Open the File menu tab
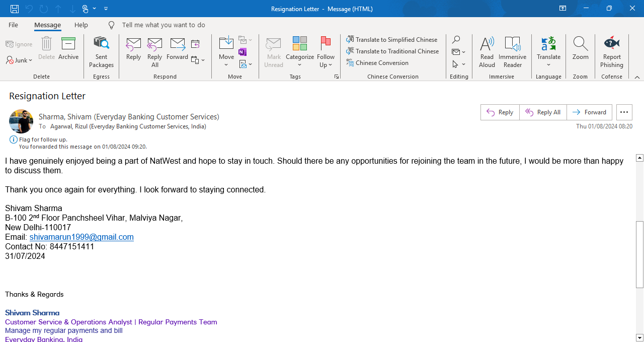Viewport: 644px width, 342px height. coord(13,25)
